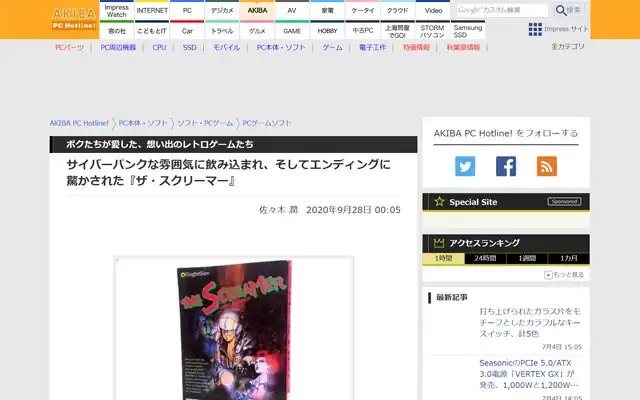Viewport: 640px width, 400px height.
Task: Click the Impress サイト label
Action: pos(566,29)
